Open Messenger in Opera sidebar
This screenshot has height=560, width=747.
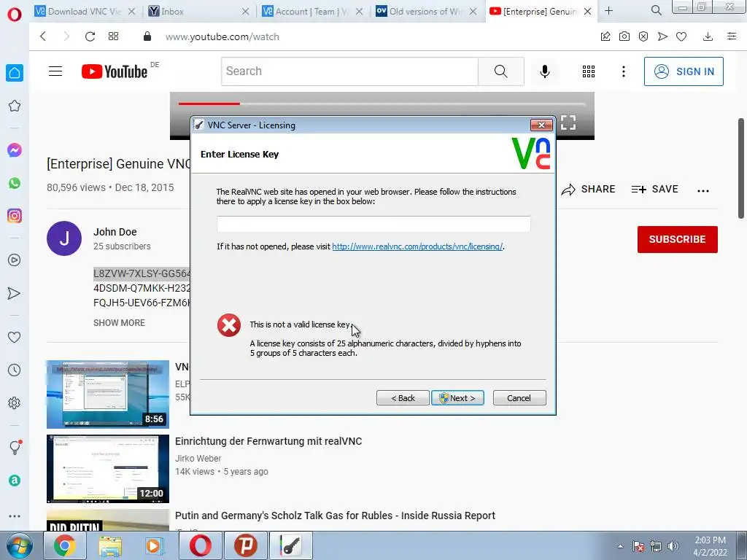[15, 150]
